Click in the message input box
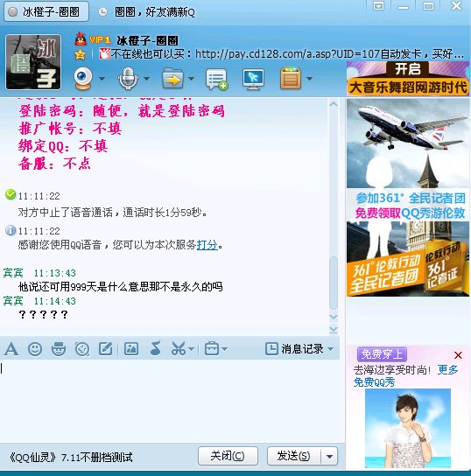The height and width of the screenshot is (476, 471). pyautogui.click(x=170, y=401)
